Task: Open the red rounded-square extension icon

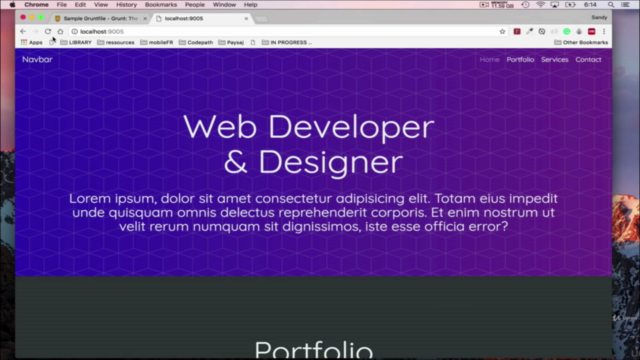Action: (x=591, y=31)
